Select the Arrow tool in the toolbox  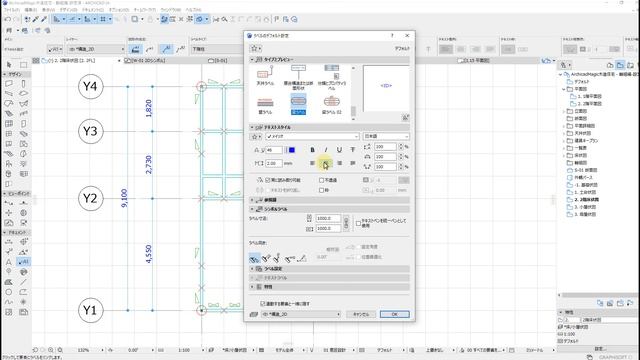[x=9, y=64]
